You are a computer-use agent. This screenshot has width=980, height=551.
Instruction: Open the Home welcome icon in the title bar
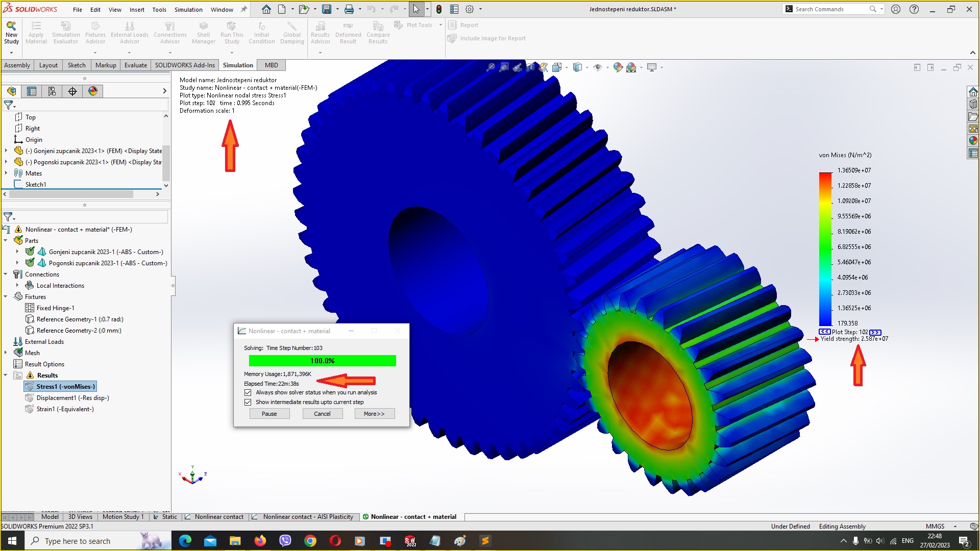pyautogui.click(x=266, y=9)
